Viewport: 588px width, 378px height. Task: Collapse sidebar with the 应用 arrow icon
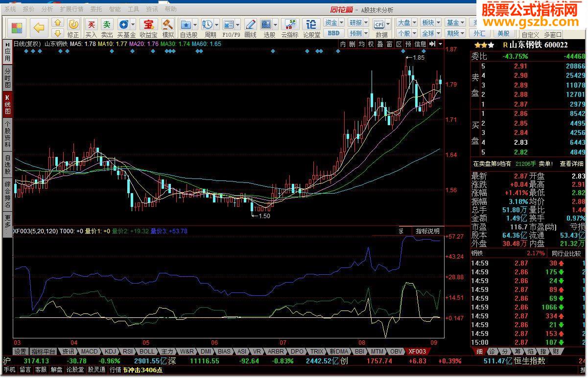(7, 44)
